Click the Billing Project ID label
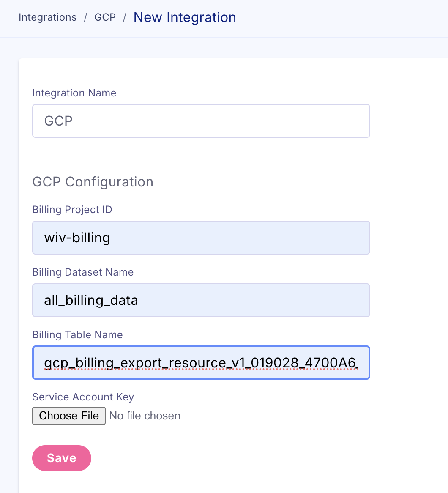Viewport: 448px width, 493px height. (72, 210)
